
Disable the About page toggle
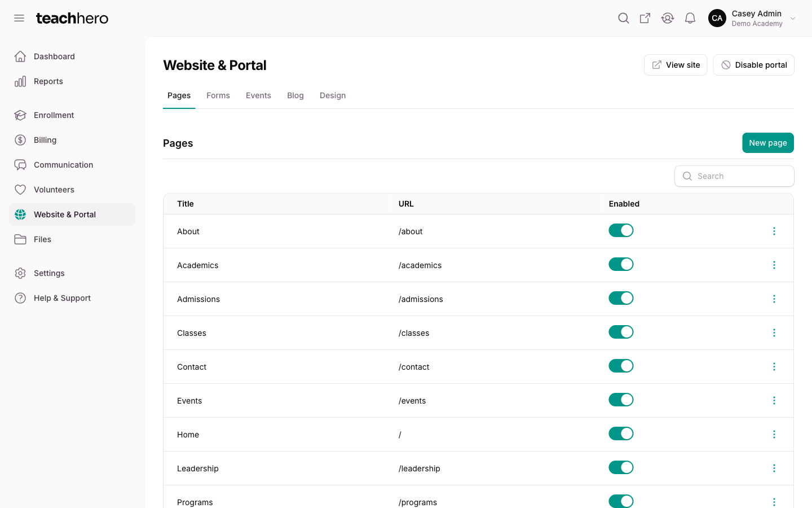click(621, 230)
